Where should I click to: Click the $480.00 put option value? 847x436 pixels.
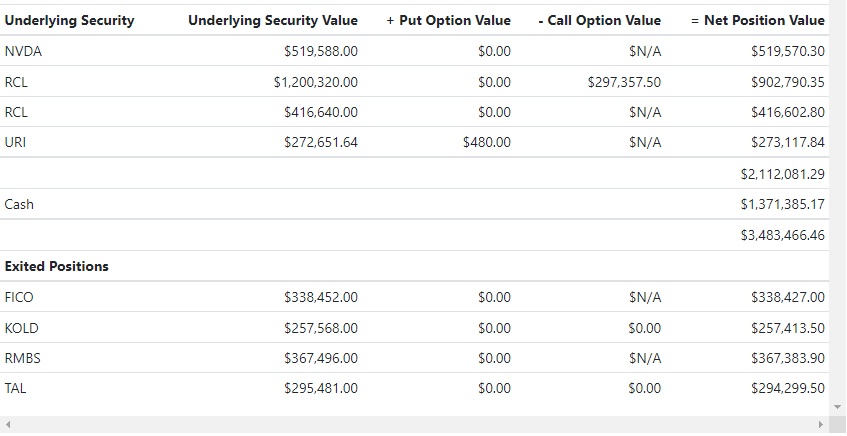coord(486,142)
